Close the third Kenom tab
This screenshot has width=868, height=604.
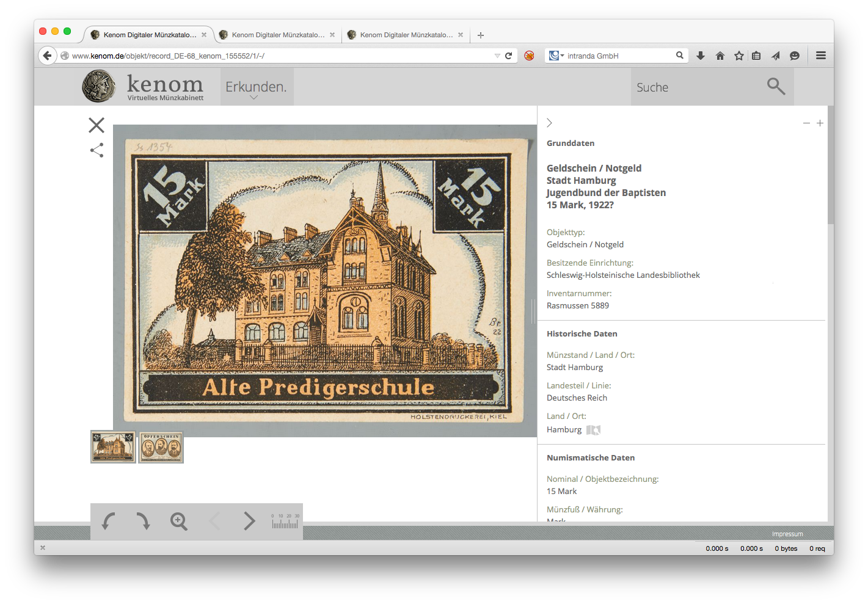click(461, 35)
